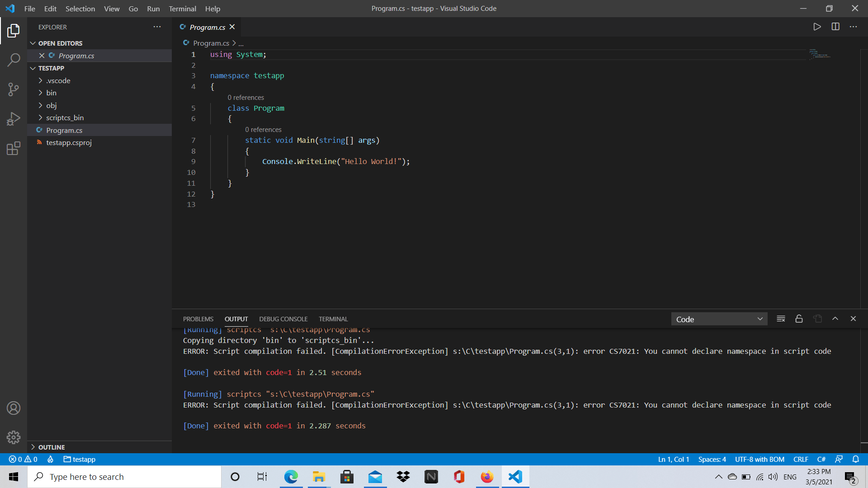The width and height of the screenshot is (868, 488).
Task: Open the Terminal menu
Action: point(182,9)
